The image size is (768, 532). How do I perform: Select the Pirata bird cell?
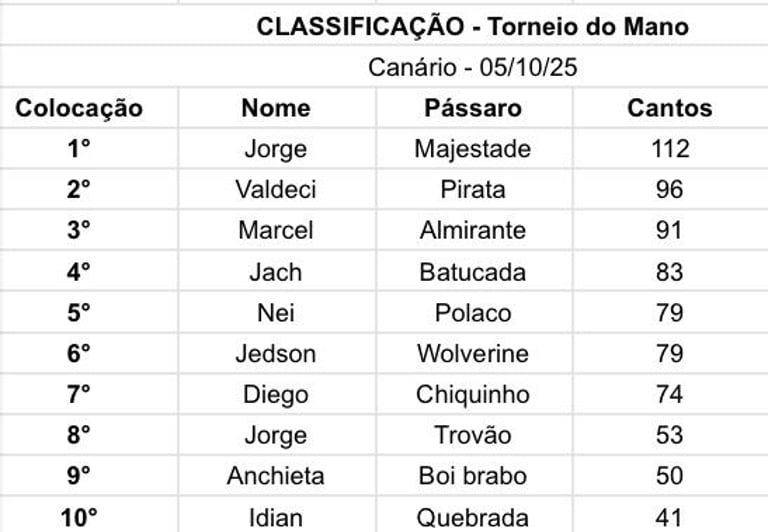tap(474, 189)
